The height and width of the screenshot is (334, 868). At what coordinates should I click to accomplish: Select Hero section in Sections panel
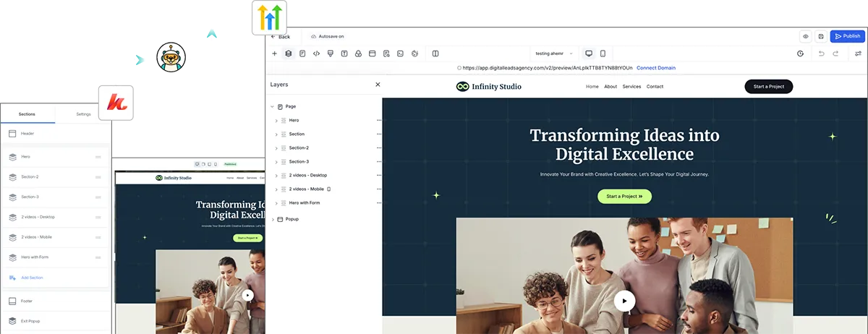[56, 156]
